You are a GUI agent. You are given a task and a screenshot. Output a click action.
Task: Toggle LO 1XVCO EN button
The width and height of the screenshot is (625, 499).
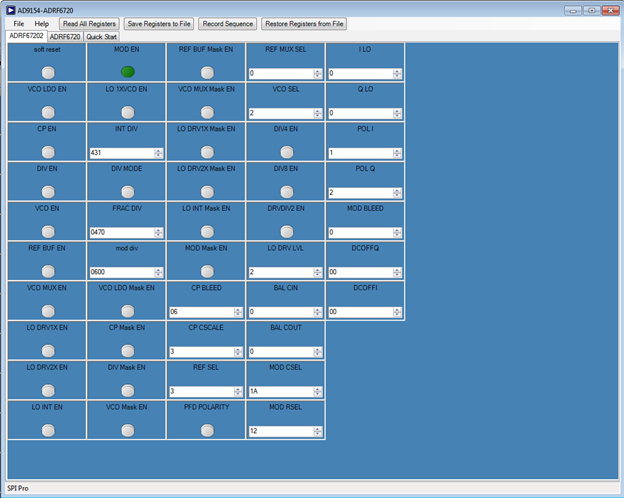pyautogui.click(x=128, y=112)
